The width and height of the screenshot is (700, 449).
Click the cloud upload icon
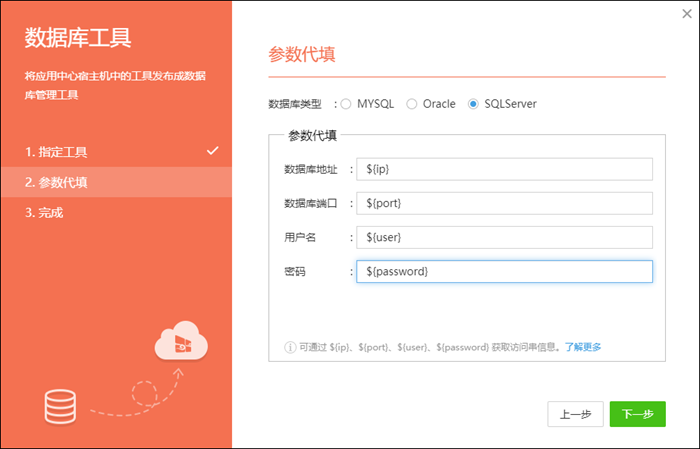coord(180,344)
